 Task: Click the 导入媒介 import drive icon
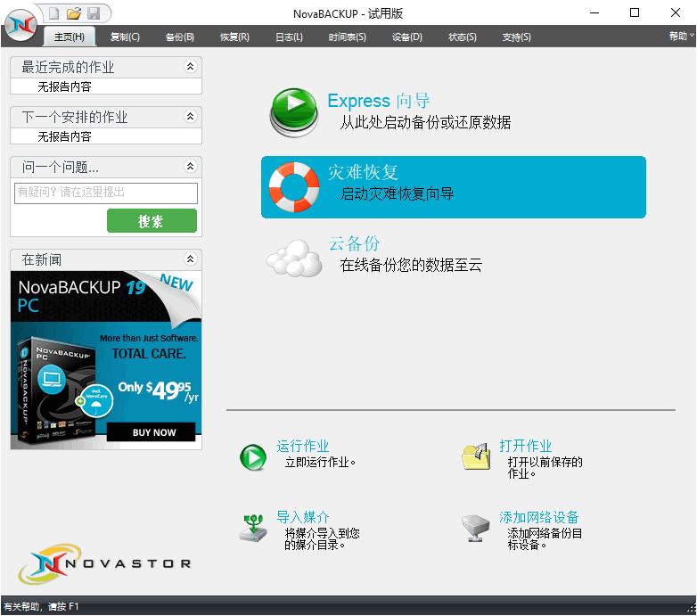pos(253,528)
